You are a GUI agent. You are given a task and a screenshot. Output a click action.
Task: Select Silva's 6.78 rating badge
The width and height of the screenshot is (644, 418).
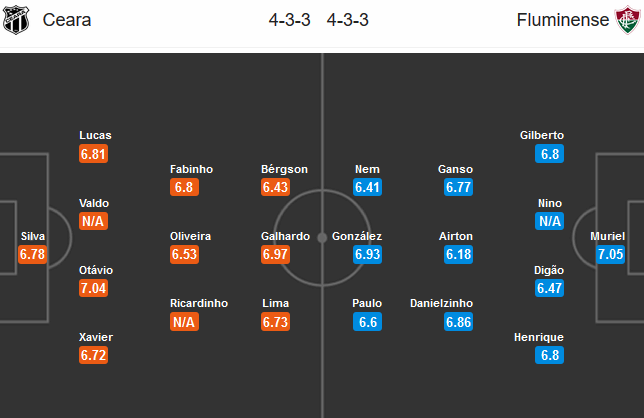point(32,254)
